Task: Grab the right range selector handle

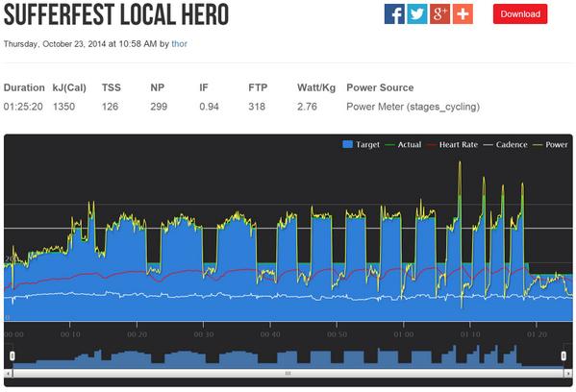Action: (x=563, y=355)
